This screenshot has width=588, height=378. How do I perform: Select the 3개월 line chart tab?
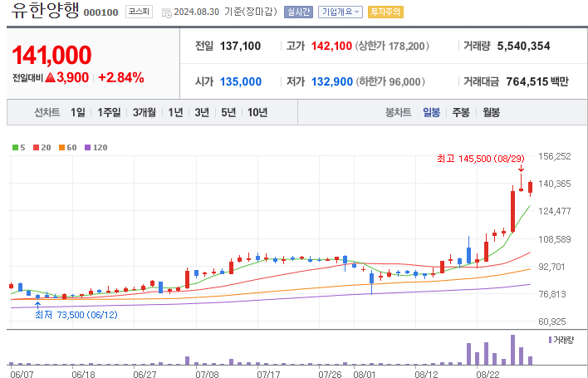[x=145, y=112]
